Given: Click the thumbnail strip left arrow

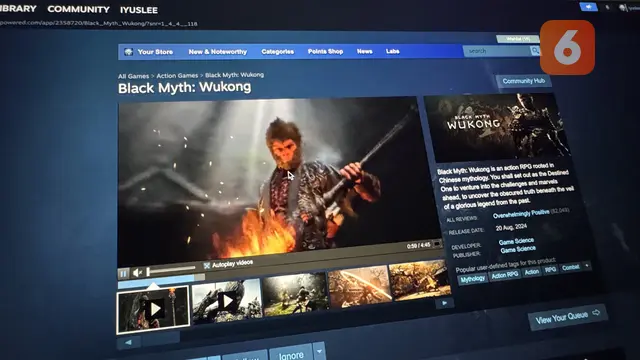Looking at the screenshot, I should (x=129, y=342).
